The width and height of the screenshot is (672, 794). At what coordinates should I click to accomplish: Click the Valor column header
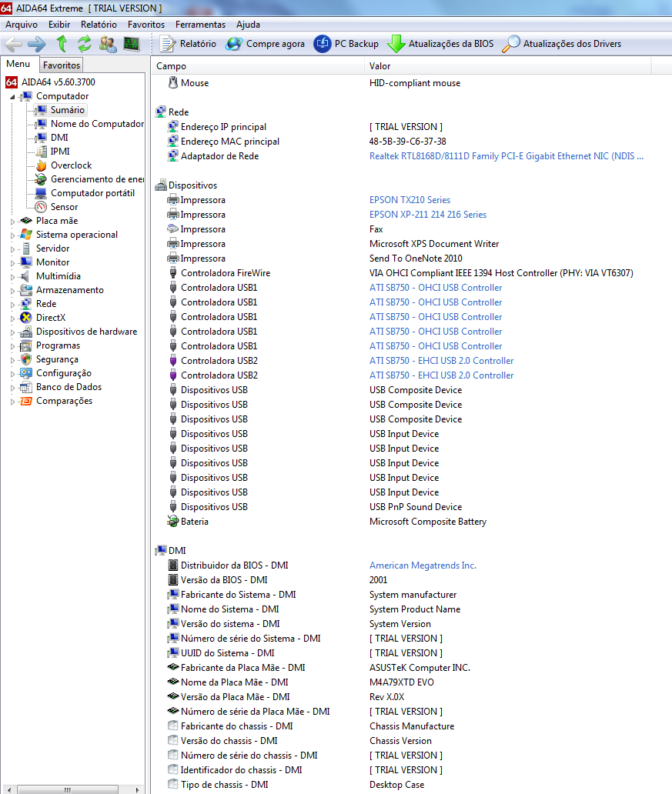click(507, 66)
